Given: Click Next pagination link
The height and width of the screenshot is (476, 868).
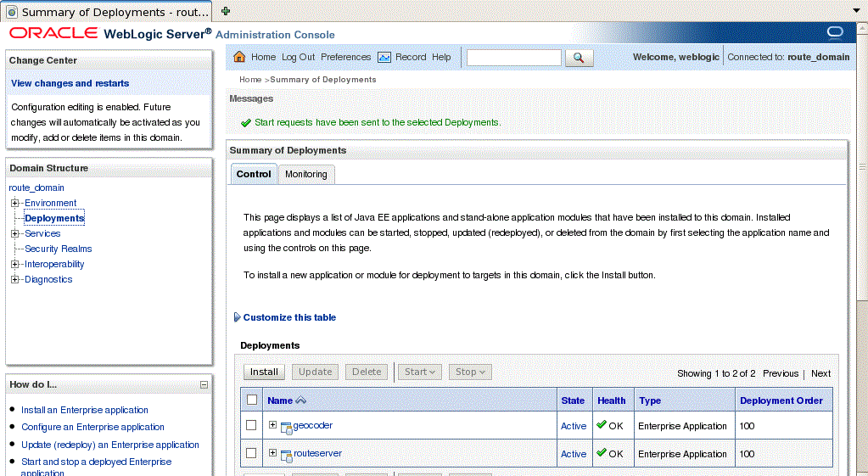Looking at the screenshot, I should click(821, 373).
